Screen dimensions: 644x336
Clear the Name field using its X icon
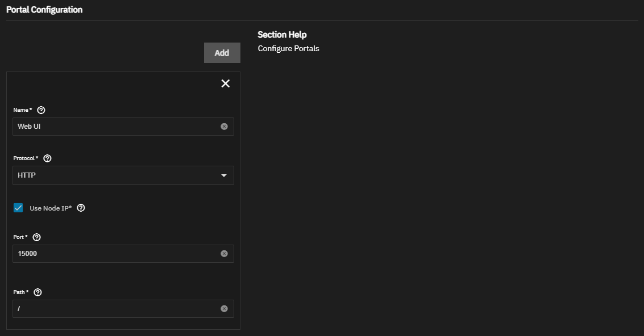(224, 127)
